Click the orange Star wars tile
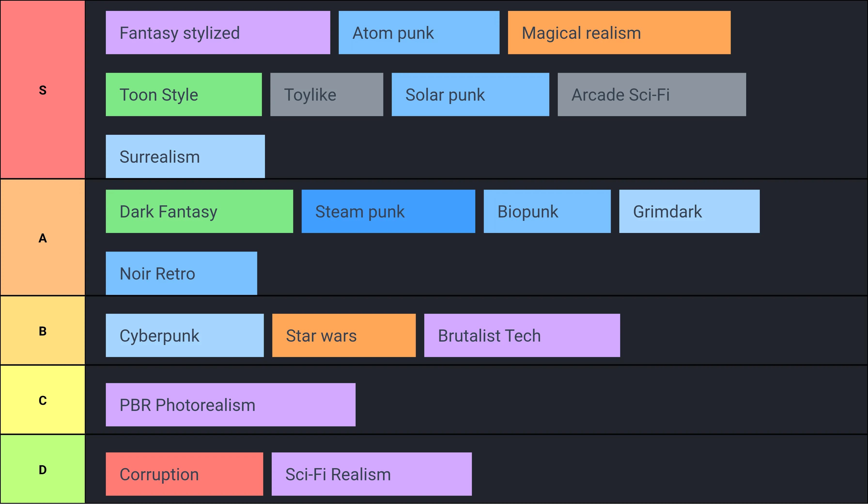This screenshot has width=868, height=504. click(x=344, y=336)
